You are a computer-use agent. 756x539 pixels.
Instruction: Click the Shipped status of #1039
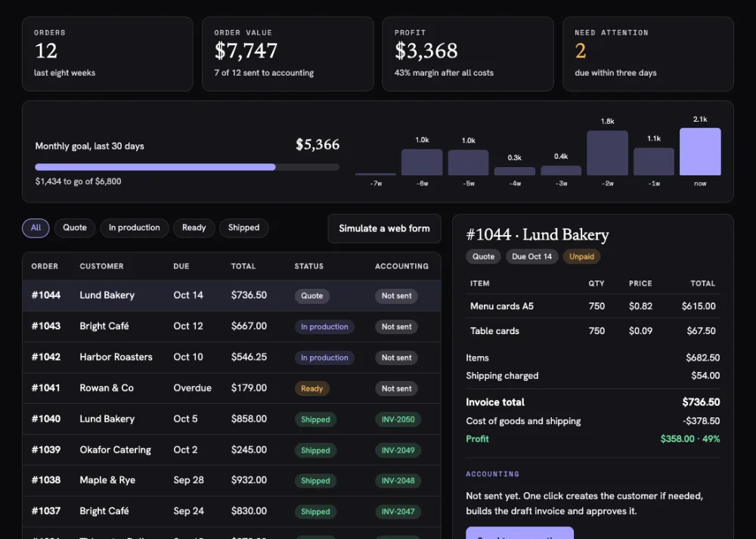pos(315,451)
